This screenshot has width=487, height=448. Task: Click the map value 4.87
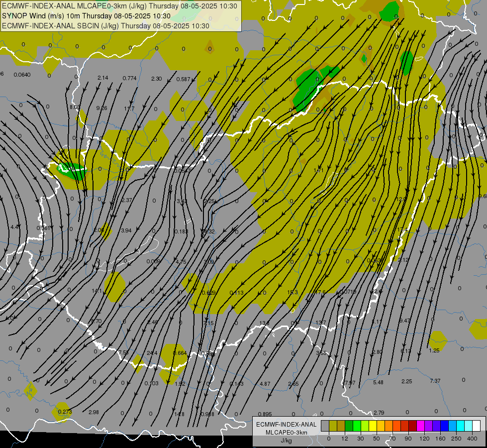click(x=265, y=384)
